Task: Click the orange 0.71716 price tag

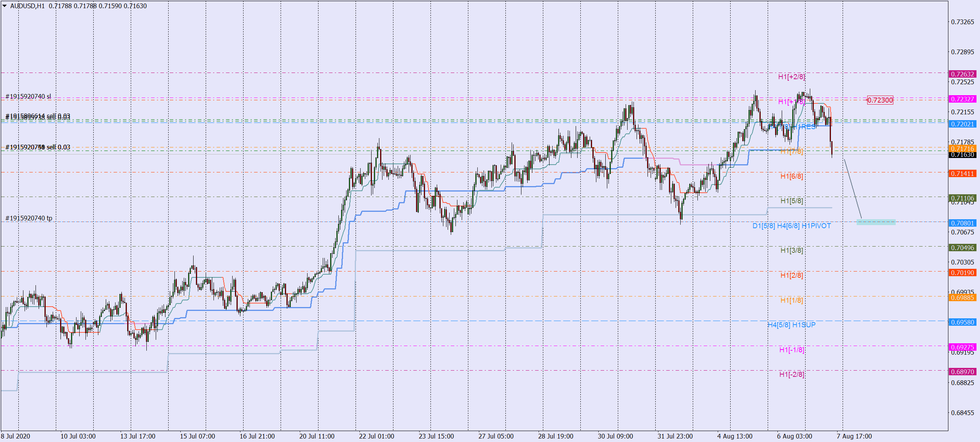Action: coord(962,148)
